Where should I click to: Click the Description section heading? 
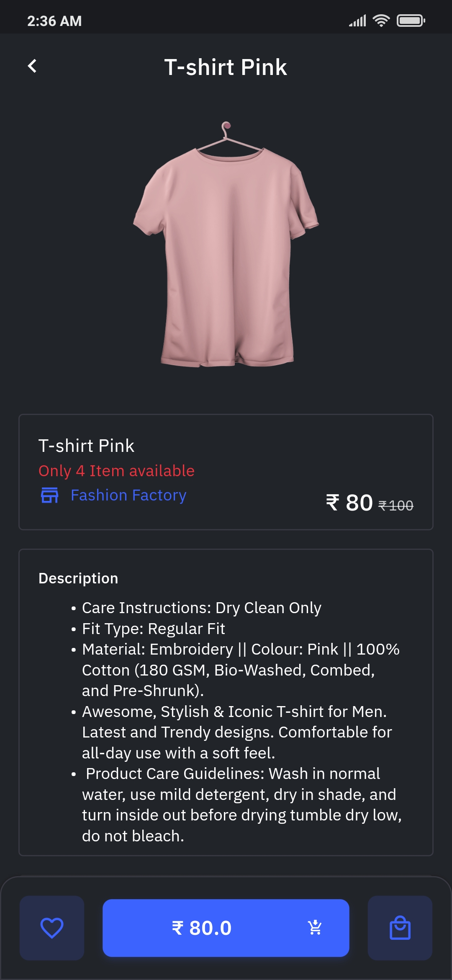[x=78, y=578]
